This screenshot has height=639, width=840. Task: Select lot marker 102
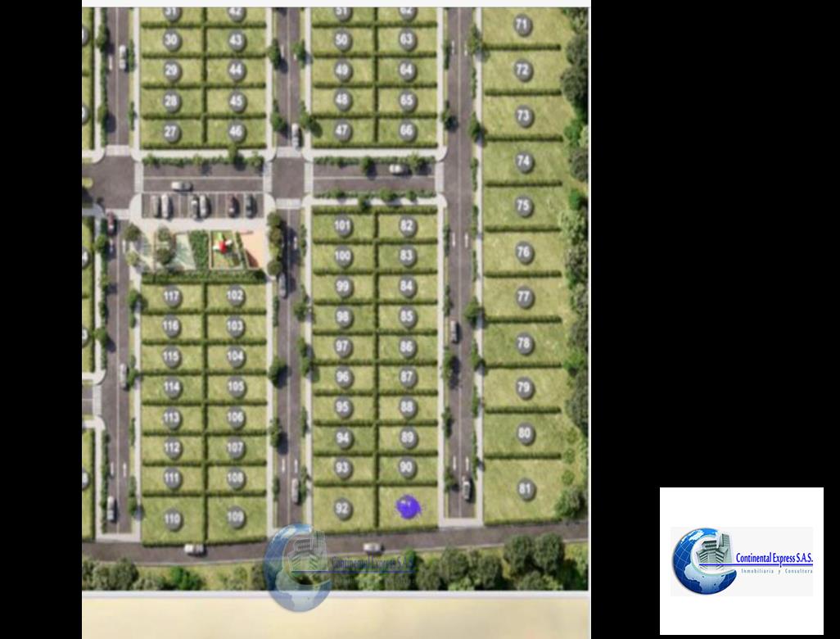click(x=236, y=296)
